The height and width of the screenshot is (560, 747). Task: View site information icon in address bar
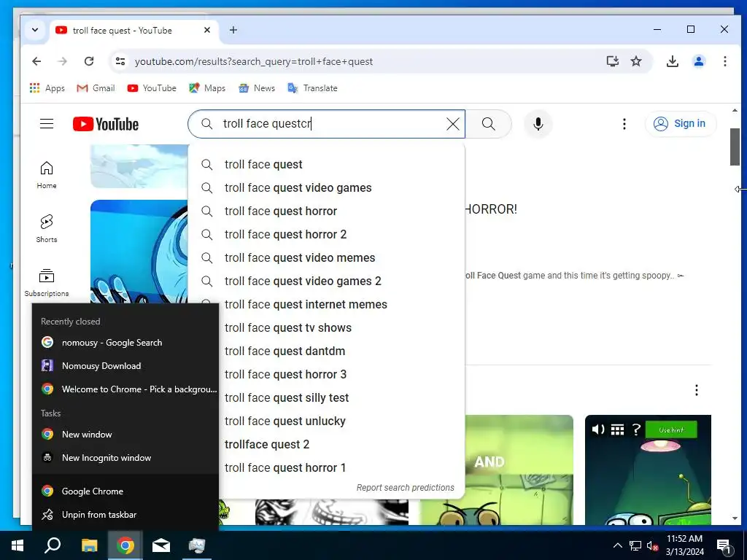120,61
